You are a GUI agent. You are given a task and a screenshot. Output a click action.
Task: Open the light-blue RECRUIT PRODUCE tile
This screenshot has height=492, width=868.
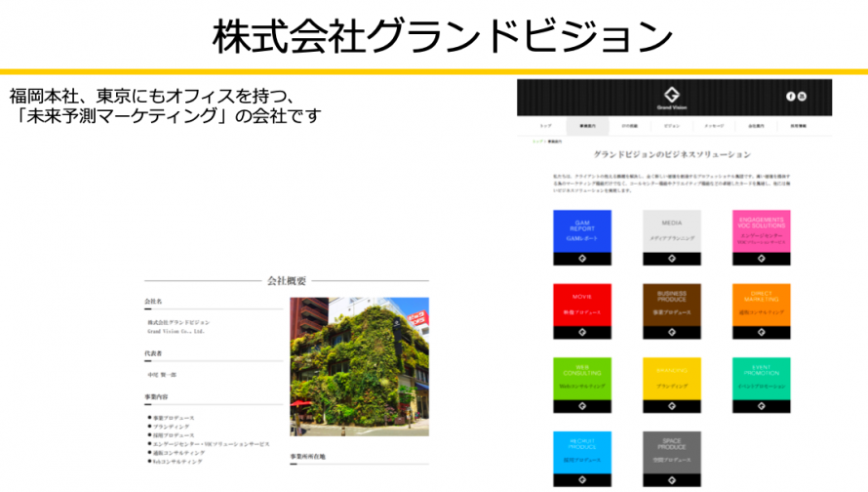[x=582, y=459]
